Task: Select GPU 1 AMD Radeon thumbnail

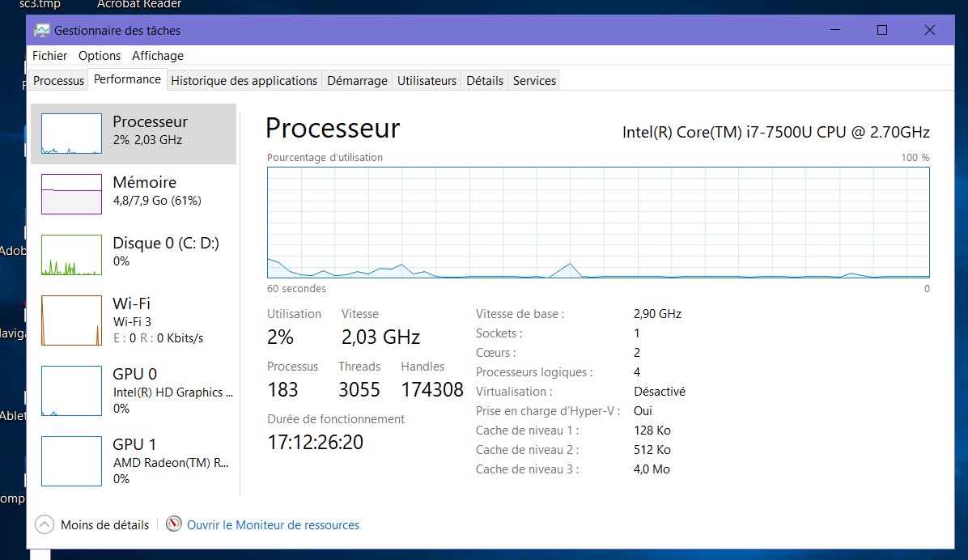Action: [x=71, y=461]
